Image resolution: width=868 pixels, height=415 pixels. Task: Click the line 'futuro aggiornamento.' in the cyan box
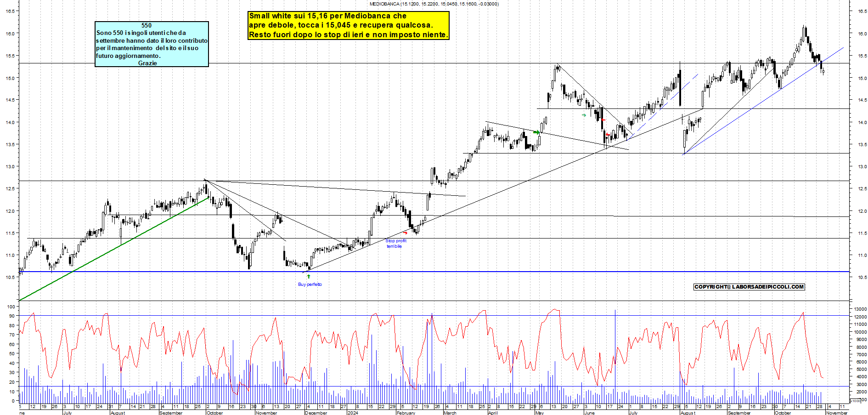[128, 56]
